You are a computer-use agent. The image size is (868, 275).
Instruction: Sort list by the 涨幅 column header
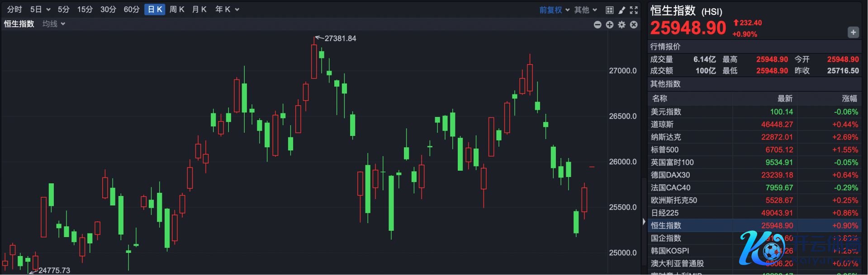click(x=849, y=98)
